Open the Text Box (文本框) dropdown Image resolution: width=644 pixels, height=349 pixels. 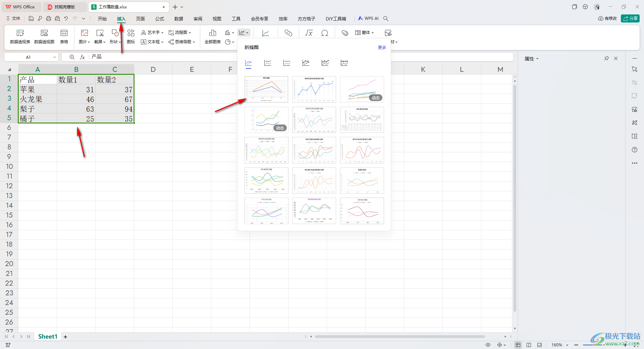coord(152,42)
